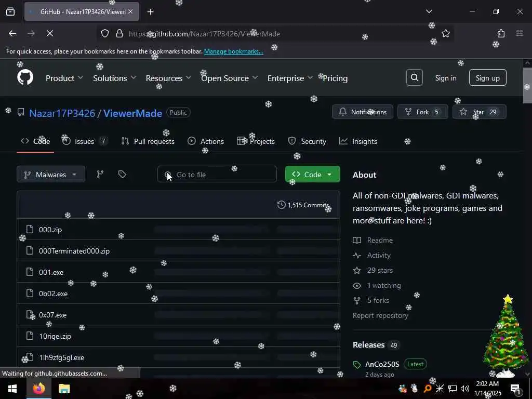Open new tab with plus button

click(x=150, y=12)
